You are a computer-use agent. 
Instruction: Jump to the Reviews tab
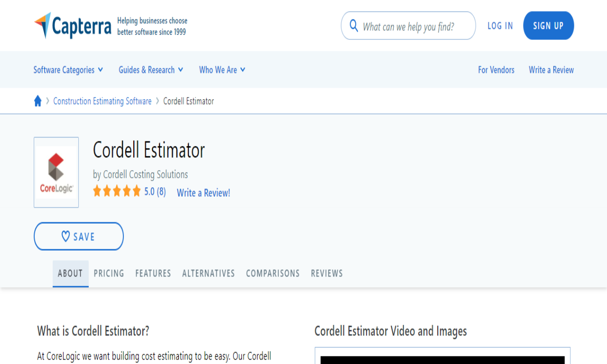327,273
